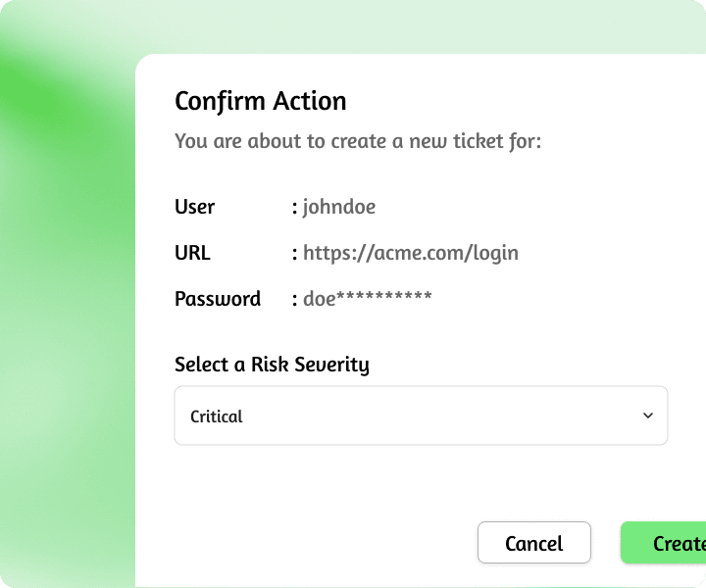The height and width of the screenshot is (588, 706).
Task: Click the https://acme.com/login URL value
Action: (410, 253)
